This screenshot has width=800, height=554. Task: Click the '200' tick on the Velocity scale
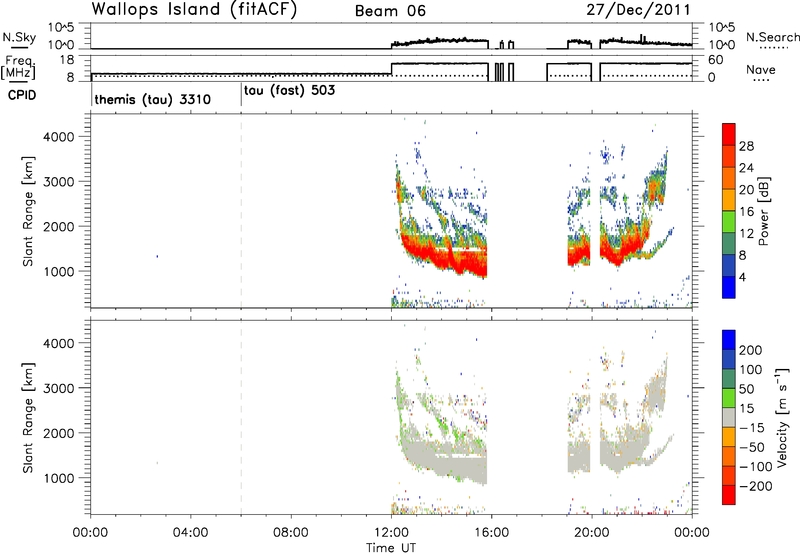[750, 350]
